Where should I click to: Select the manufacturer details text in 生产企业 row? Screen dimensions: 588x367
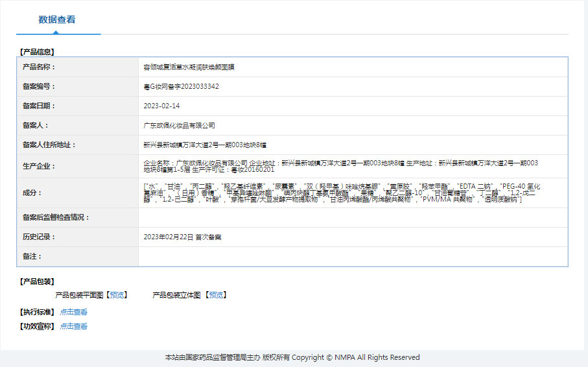coord(340,166)
